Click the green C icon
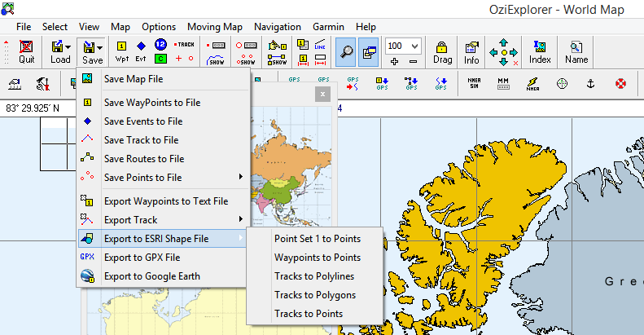644x335 pixels. coord(160,59)
